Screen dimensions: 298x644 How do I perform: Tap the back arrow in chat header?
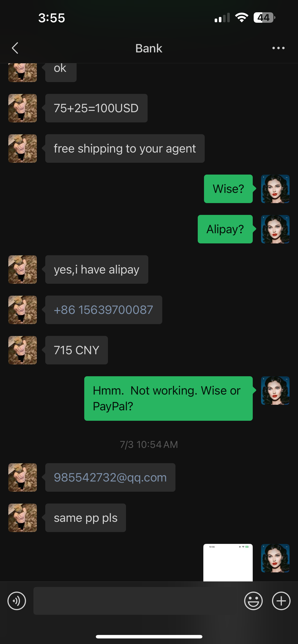pyautogui.click(x=15, y=48)
